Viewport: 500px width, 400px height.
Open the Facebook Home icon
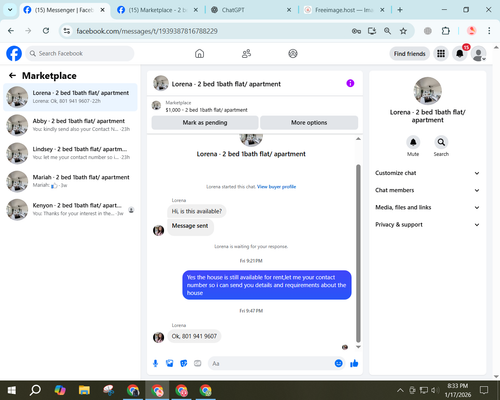(199, 54)
